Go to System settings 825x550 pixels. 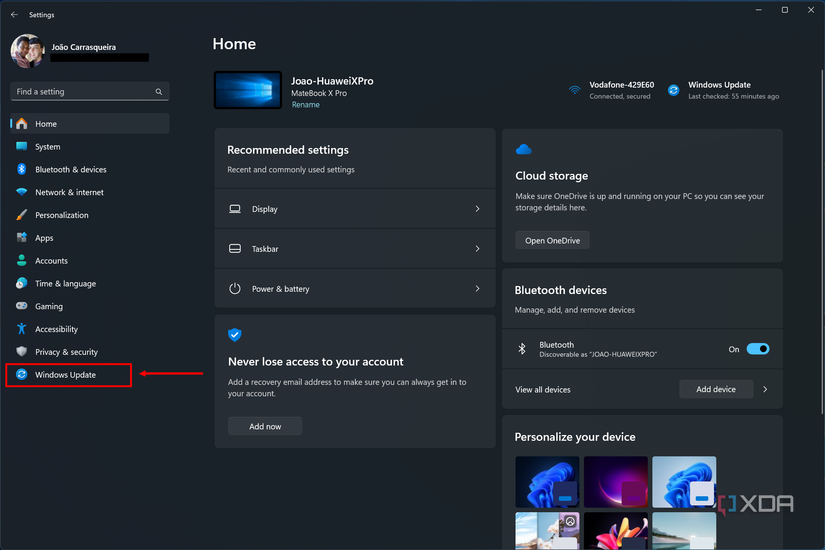pos(89,146)
